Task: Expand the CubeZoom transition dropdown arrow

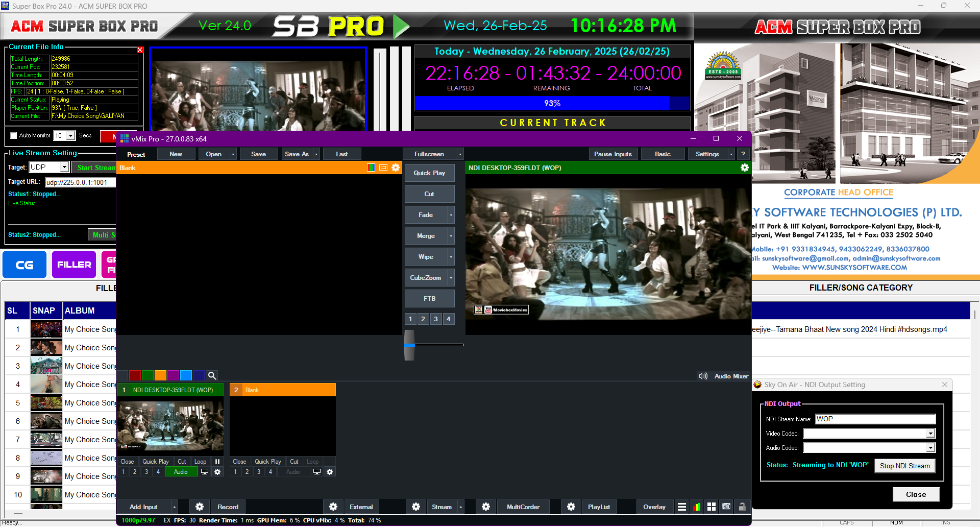Action: coord(451,278)
